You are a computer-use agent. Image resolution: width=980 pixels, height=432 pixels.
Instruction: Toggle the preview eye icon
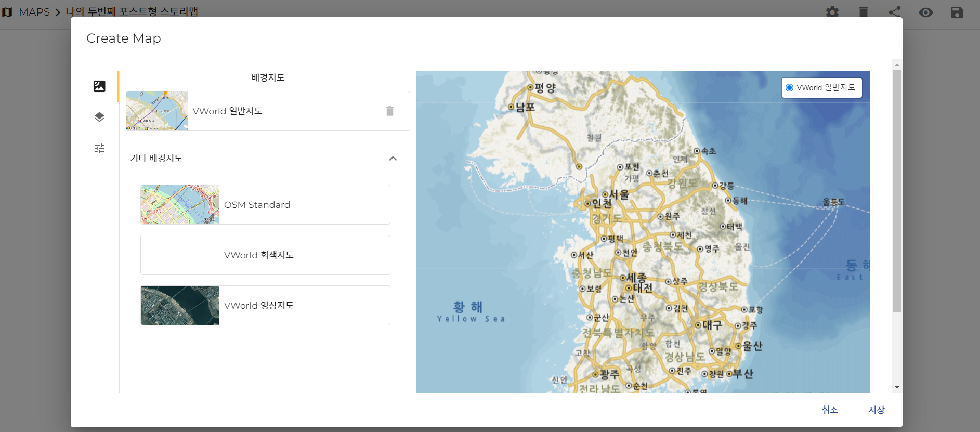click(x=926, y=12)
